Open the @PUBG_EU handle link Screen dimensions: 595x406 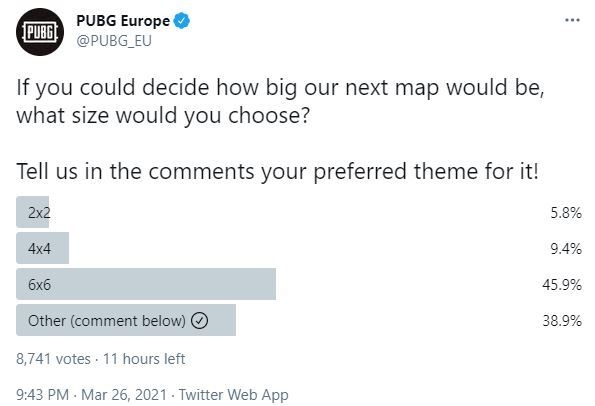click(x=114, y=41)
